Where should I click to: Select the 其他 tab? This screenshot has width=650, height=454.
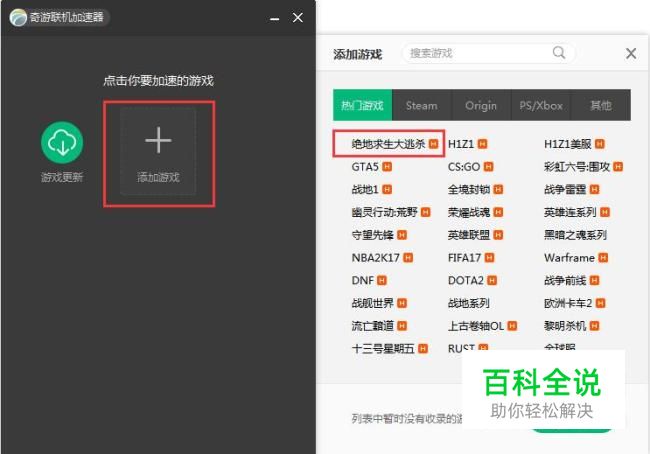coord(601,105)
